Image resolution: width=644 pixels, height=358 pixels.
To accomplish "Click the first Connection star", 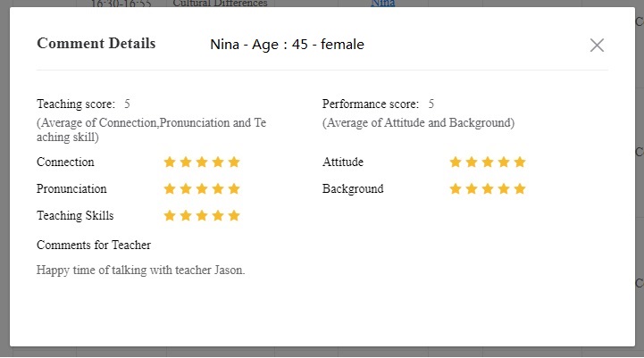I will pos(170,162).
